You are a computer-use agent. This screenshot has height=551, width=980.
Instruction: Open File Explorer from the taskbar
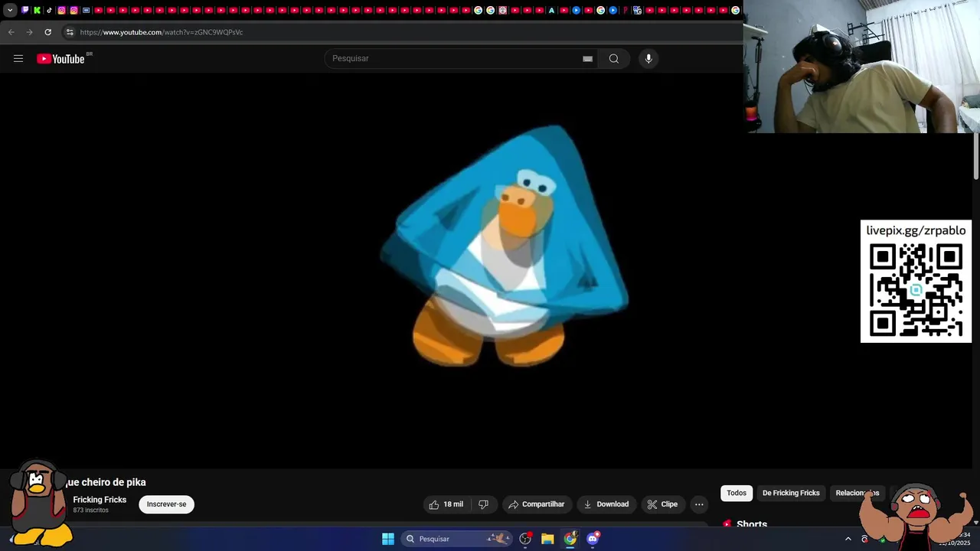(547, 539)
